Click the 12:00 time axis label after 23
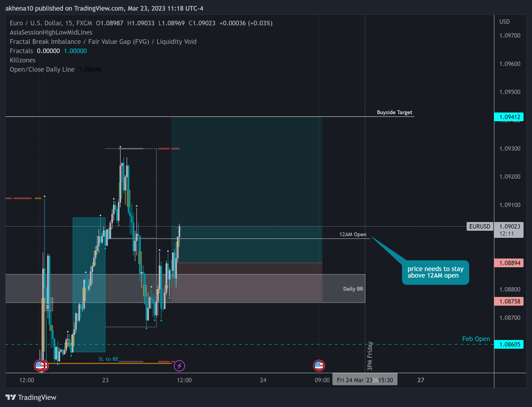532x407 pixels. [184, 380]
